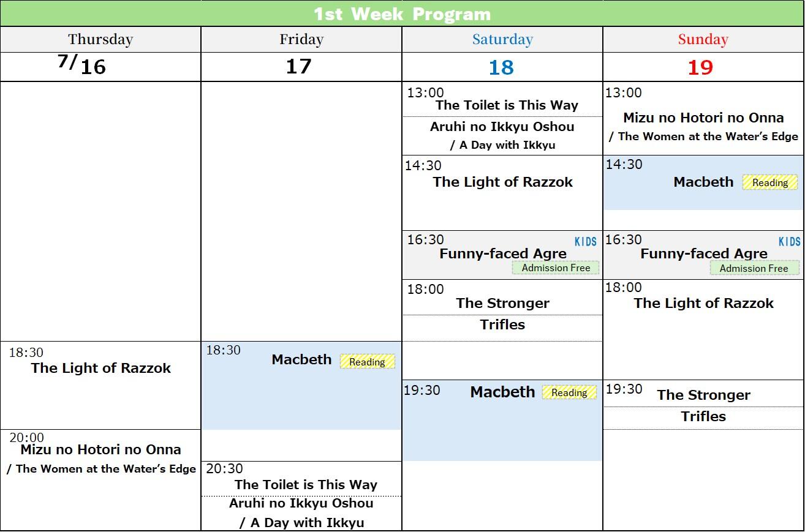This screenshot has height=532, width=805.
Task: Click Sunday's Admission Free badge
Action: click(x=754, y=268)
